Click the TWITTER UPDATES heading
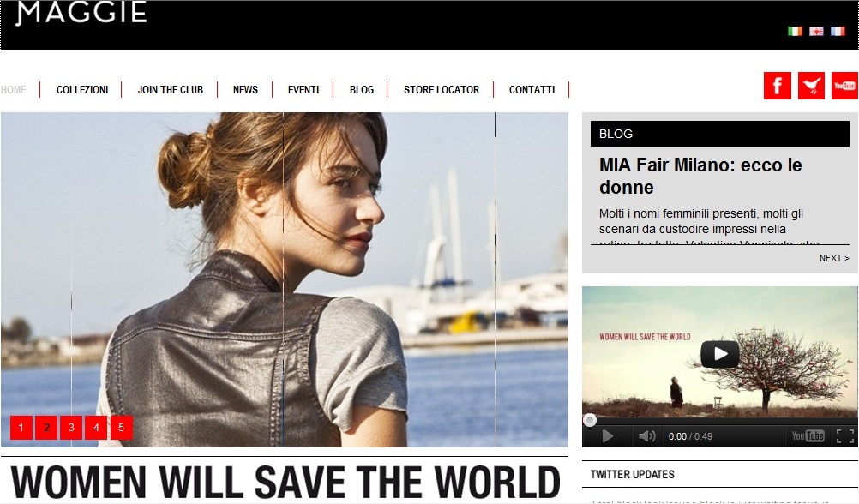 (x=632, y=474)
